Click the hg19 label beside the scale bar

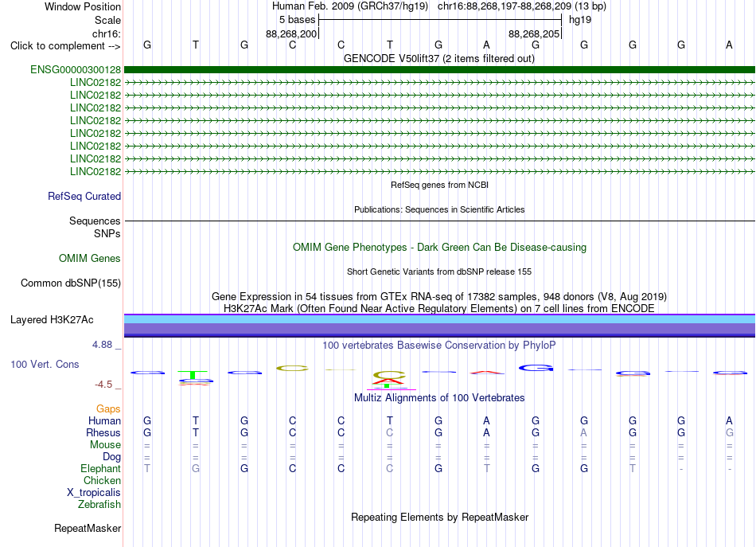[x=579, y=20]
